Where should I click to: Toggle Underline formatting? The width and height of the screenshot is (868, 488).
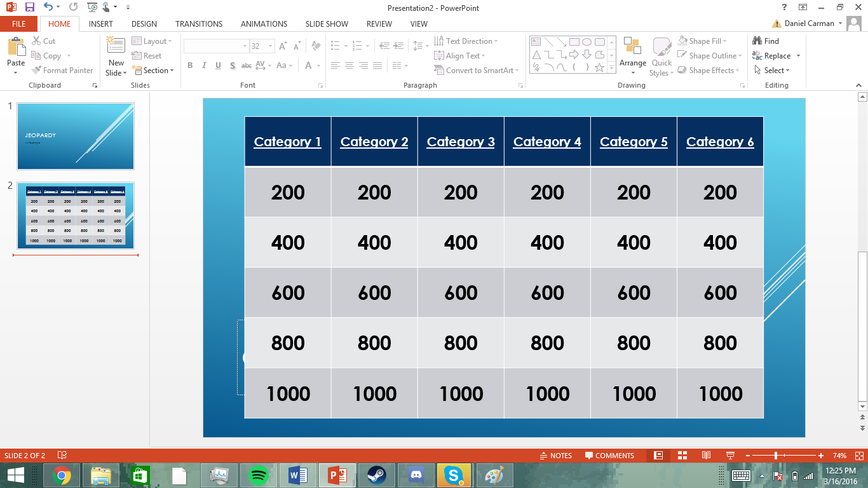coord(218,65)
